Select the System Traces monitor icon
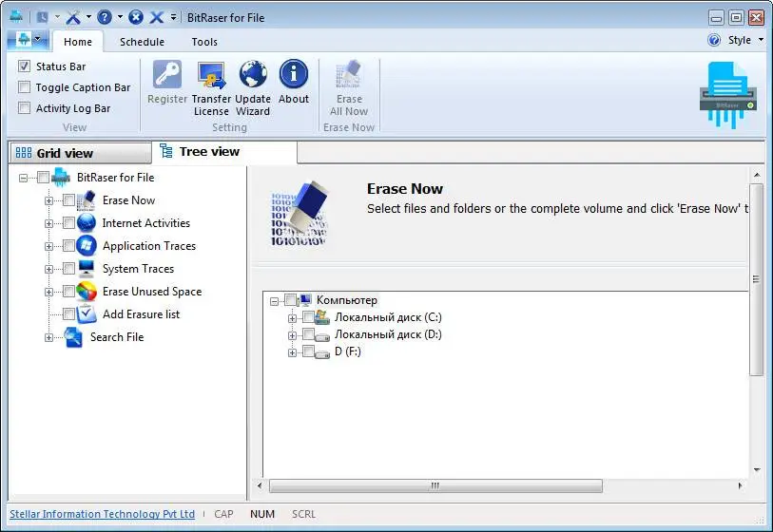 (x=87, y=269)
